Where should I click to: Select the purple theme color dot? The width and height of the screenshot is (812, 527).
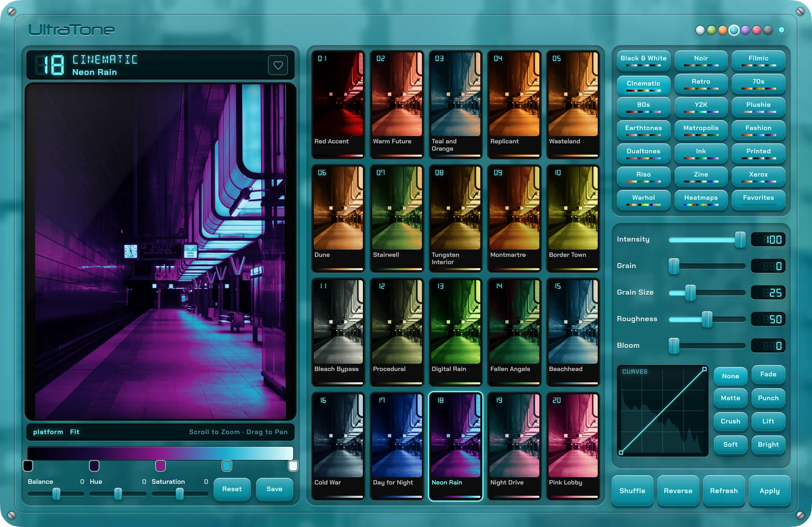(745, 30)
